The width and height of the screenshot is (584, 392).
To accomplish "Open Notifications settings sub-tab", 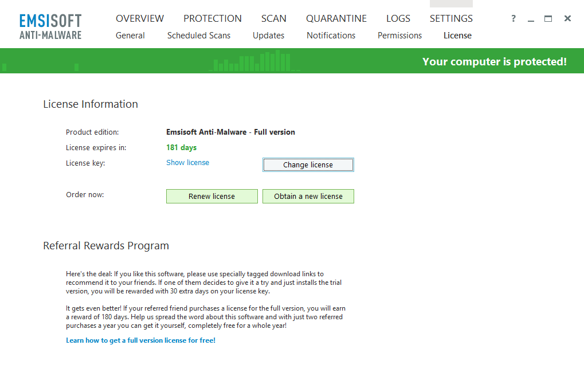I will [331, 36].
